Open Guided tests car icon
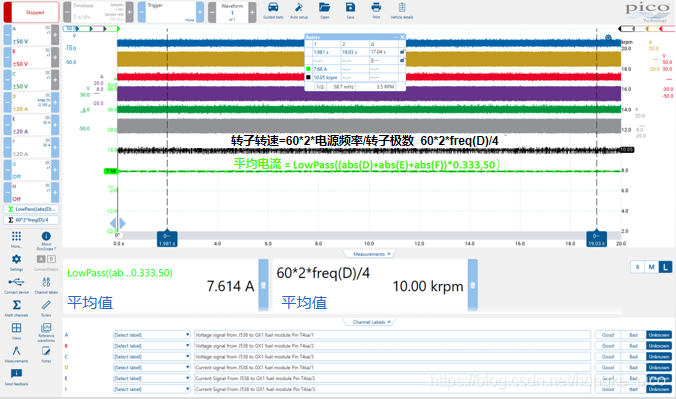The width and height of the screenshot is (676, 399). tap(273, 10)
